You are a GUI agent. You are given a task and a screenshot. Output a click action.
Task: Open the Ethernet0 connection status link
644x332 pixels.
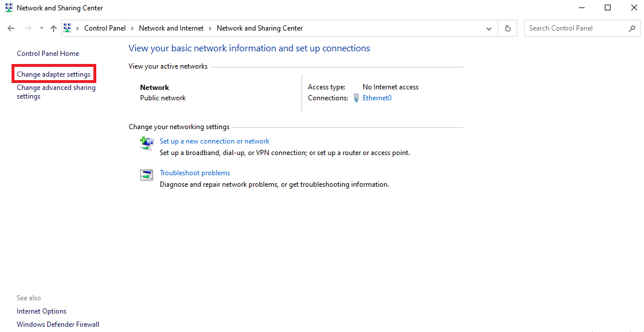tap(377, 98)
